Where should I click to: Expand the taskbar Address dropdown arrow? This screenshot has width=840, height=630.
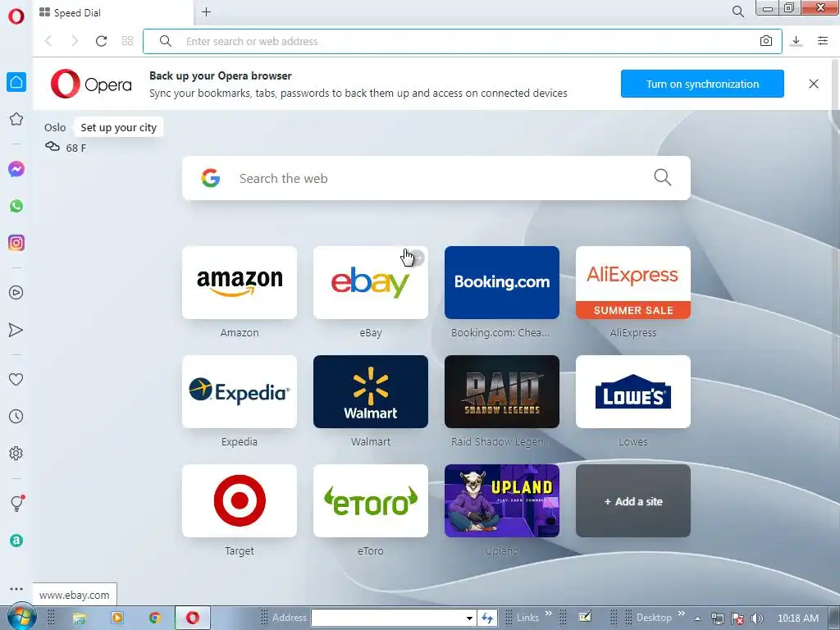coord(469,619)
